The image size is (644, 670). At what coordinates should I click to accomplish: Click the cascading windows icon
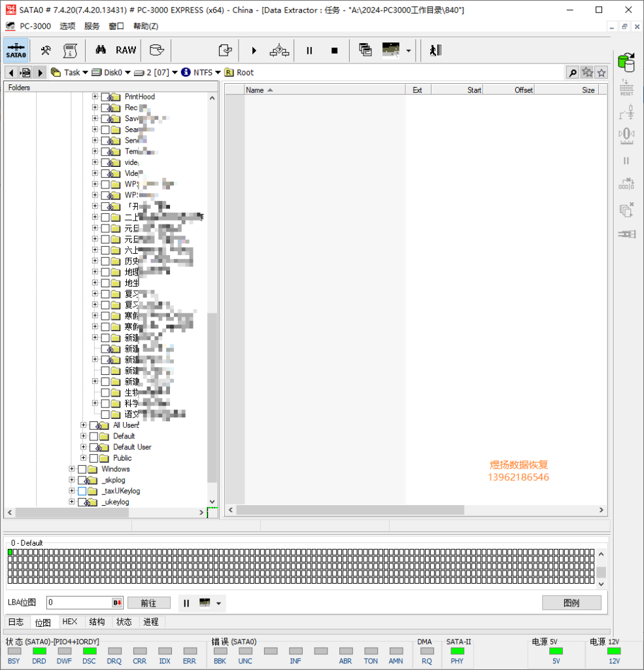(x=365, y=50)
